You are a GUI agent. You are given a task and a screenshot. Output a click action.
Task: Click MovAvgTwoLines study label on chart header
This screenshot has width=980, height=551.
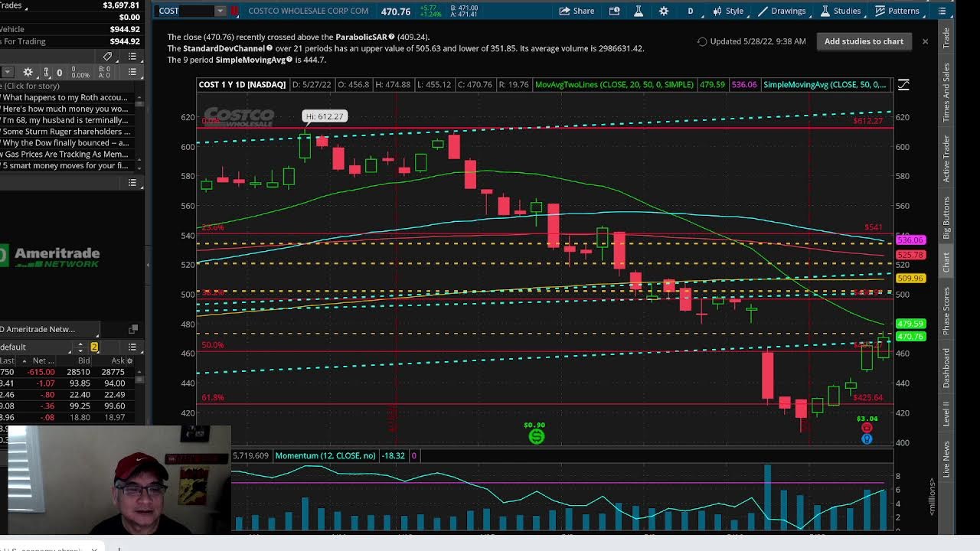[x=614, y=85]
